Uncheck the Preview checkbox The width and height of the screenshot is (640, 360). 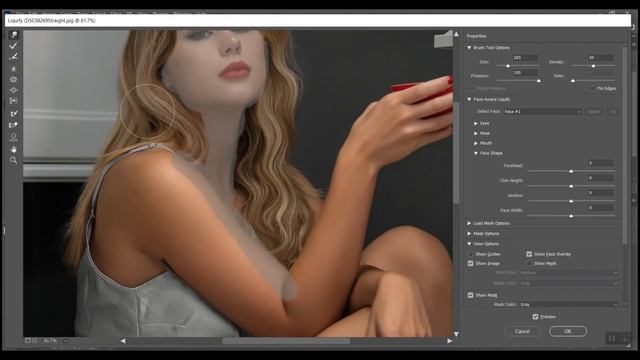[x=535, y=316]
